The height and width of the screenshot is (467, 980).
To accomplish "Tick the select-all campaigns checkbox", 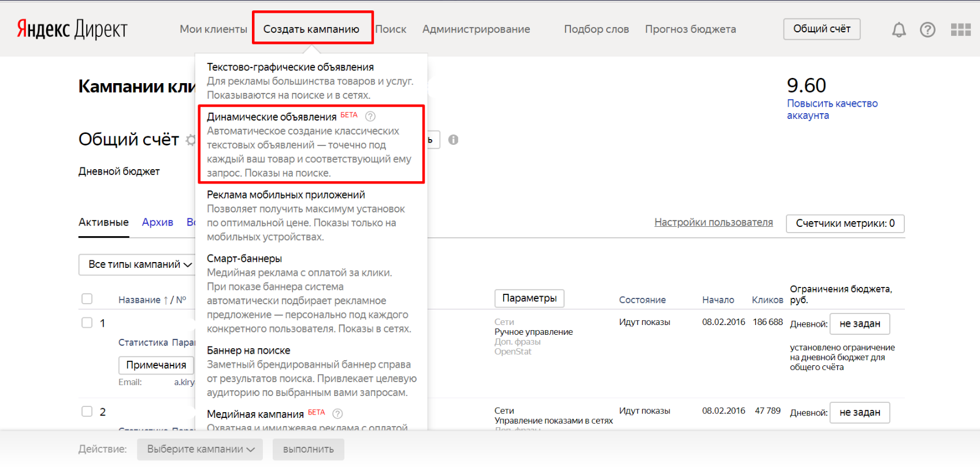I will pyautogui.click(x=87, y=299).
